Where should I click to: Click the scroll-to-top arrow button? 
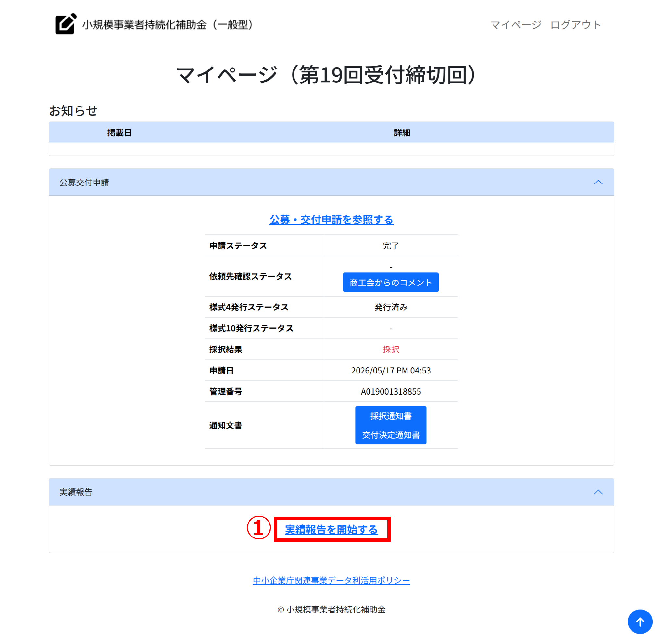coord(639,621)
